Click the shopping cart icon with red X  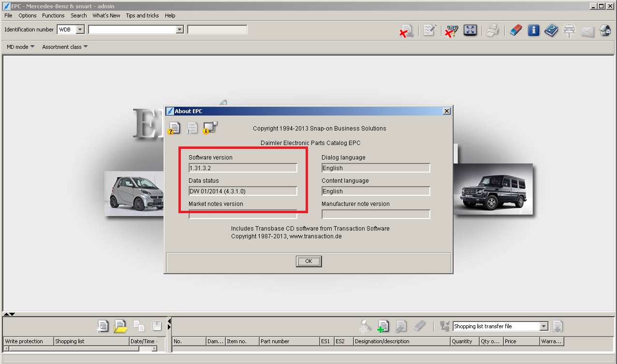452,31
